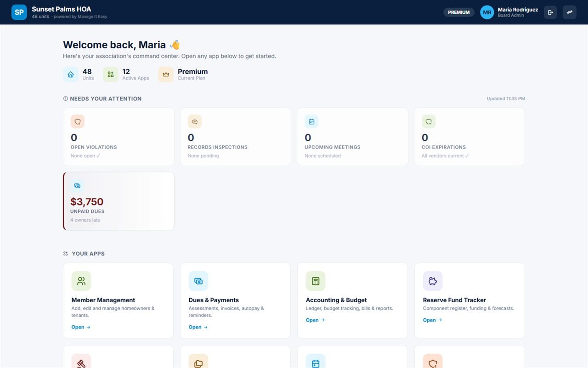Click the COI Expirations shield icon
This screenshot has width=588, height=368.
tap(429, 121)
